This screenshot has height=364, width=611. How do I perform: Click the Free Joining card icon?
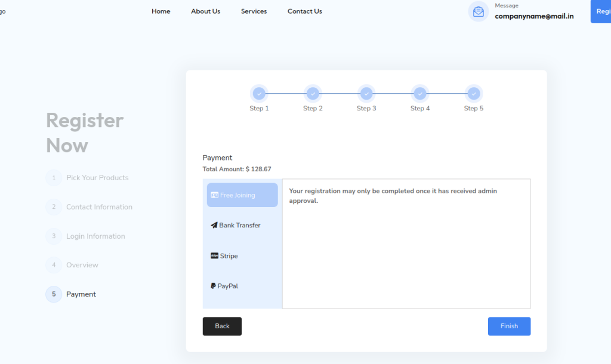214,195
